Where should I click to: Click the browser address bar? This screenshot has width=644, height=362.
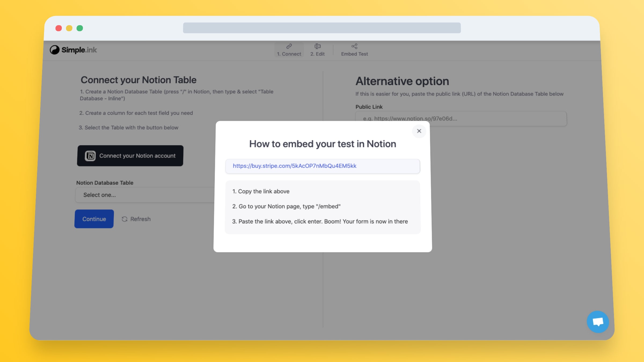pos(322,28)
